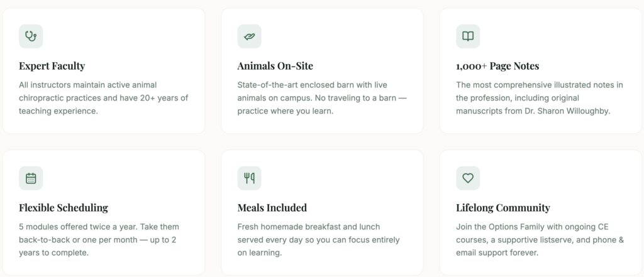This screenshot has height=277, width=644.
Task: Click the 5 modules twice a year text
Action: 99,226
